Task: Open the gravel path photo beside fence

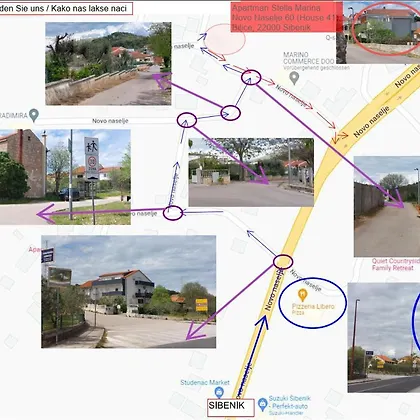Action: coord(387,207)
